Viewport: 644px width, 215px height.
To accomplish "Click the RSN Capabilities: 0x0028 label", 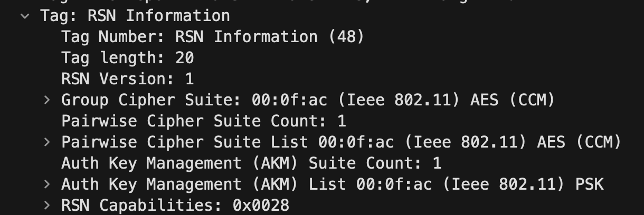I will 175,206.
